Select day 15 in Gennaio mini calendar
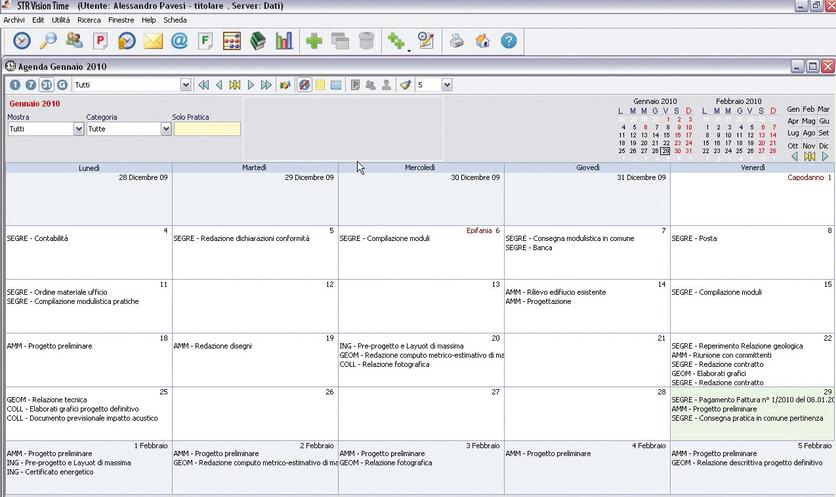The width and height of the screenshot is (836, 497). pos(666,135)
